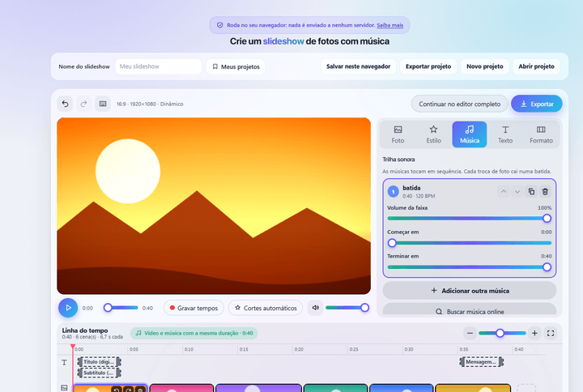The height and width of the screenshot is (392, 583).
Task: Zoom out the timeline with minus
Action: click(470, 333)
